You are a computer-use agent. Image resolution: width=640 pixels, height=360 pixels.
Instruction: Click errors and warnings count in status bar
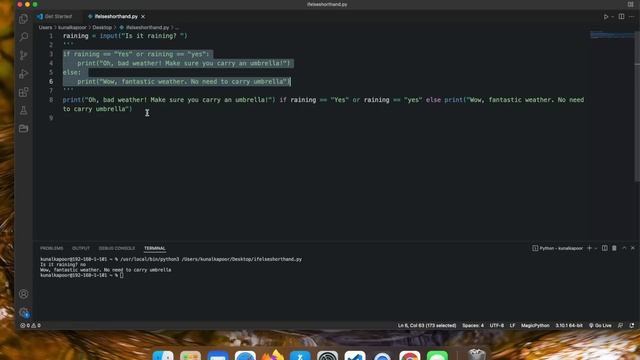tap(31, 325)
